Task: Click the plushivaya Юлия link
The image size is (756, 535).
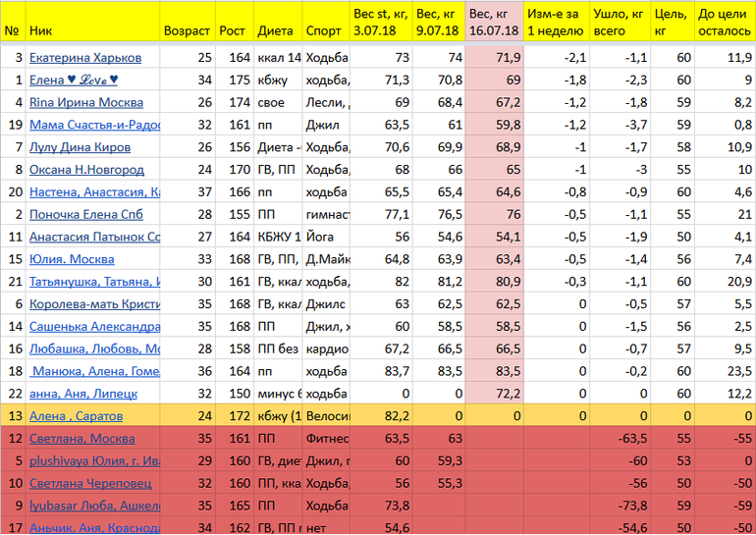Action: point(94,460)
